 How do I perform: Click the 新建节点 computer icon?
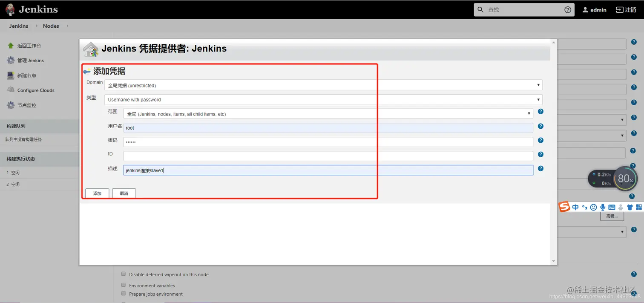[x=11, y=75]
